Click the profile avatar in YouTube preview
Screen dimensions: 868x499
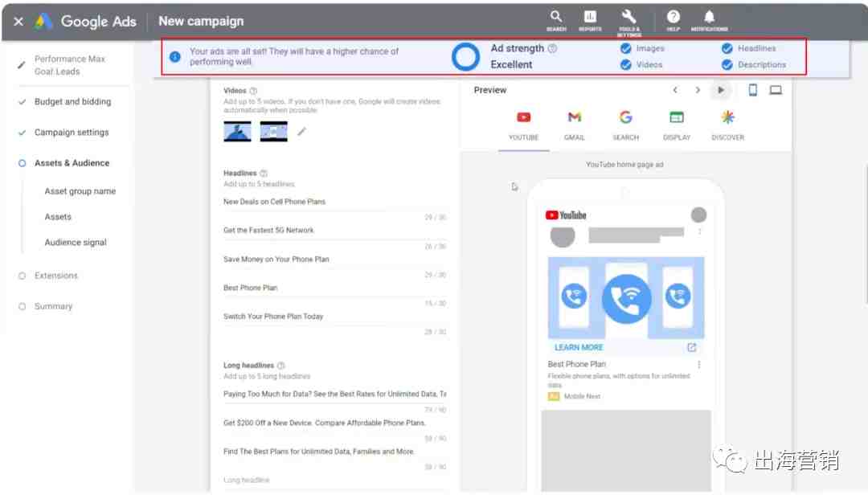[x=698, y=215]
